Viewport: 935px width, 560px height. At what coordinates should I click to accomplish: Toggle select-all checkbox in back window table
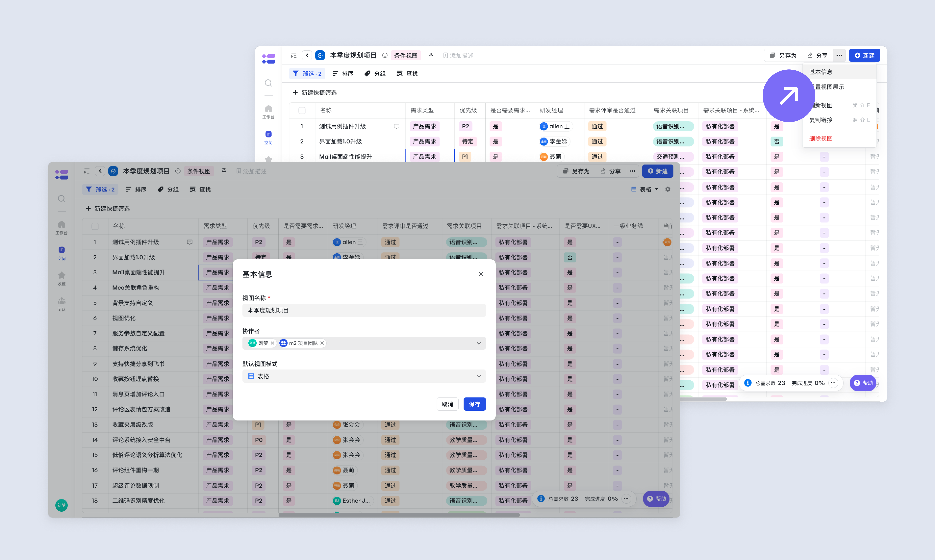(x=302, y=111)
